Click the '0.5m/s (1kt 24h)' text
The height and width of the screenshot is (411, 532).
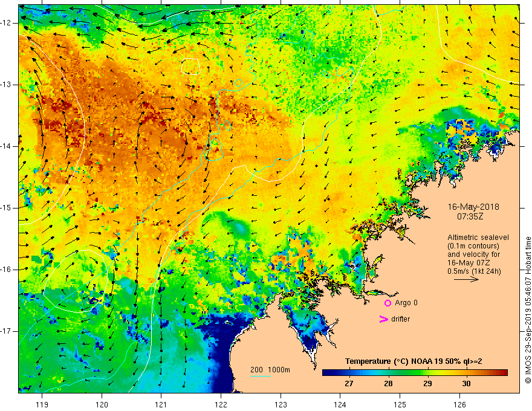pos(474,271)
